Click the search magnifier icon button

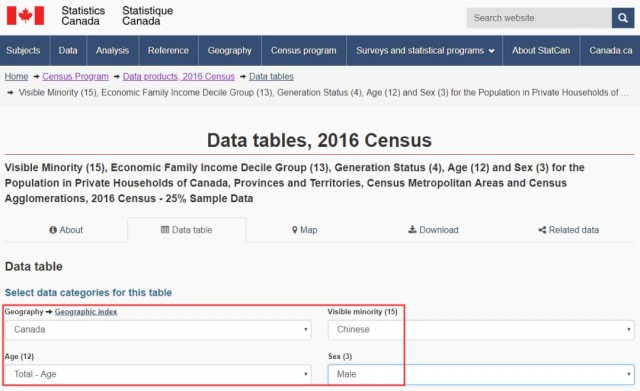(x=622, y=18)
